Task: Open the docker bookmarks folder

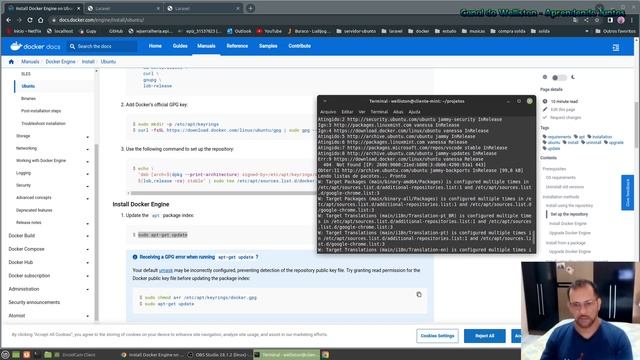Action: coord(418,31)
